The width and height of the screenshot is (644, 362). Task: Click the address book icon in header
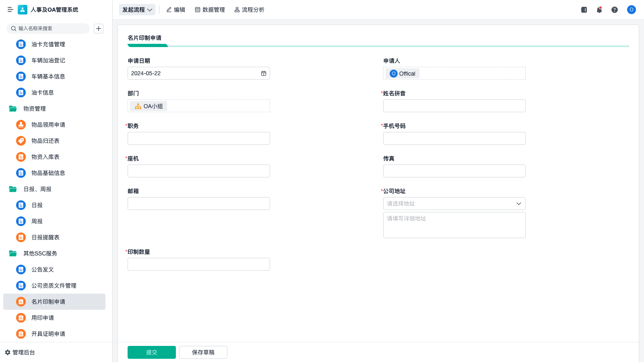pyautogui.click(x=584, y=10)
